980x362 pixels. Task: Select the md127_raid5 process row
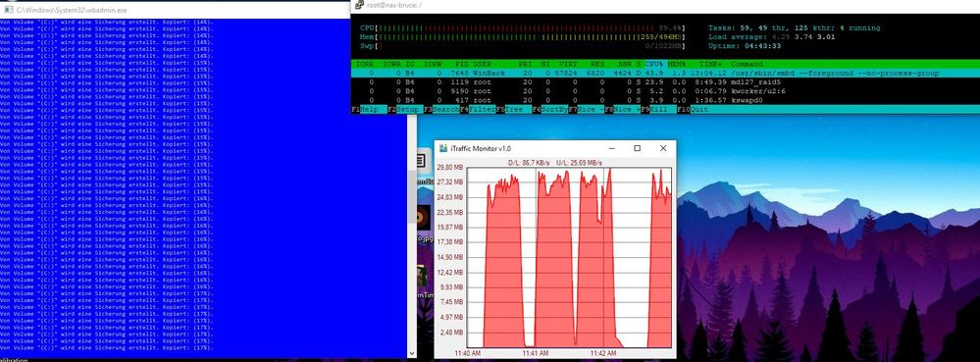coord(666,81)
